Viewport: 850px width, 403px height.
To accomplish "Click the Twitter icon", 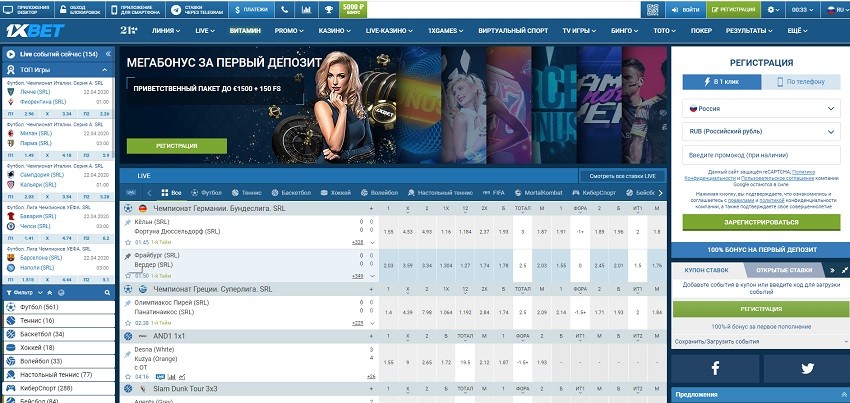I will click(x=808, y=369).
